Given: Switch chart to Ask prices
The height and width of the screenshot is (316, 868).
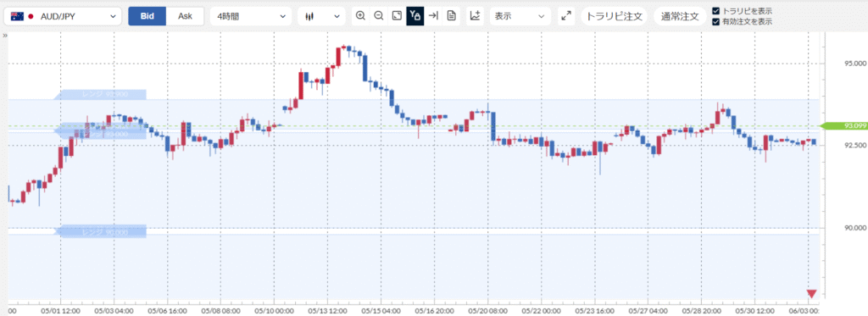Looking at the screenshot, I should coord(185,16).
